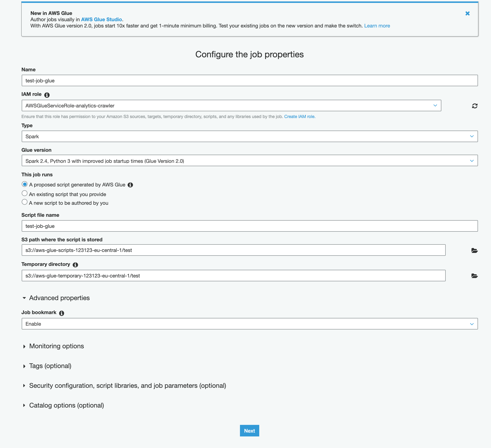This screenshot has height=448, width=491.
Task: Click the IAM role info icon
Action: (47, 95)
